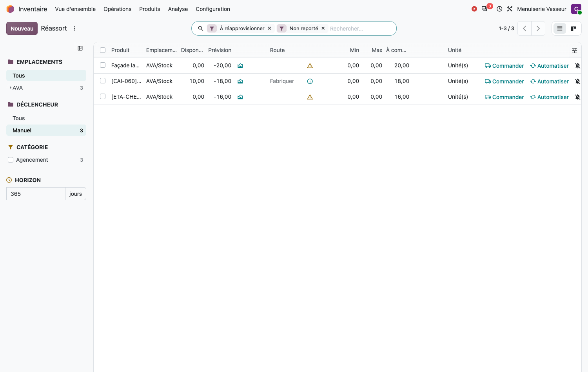Image resolution: width=588 pixels, height=372 pixels.
Task: Tick the checkbox for [CAI-060] row
Action: pyautogui.click(x=103, y=81)
